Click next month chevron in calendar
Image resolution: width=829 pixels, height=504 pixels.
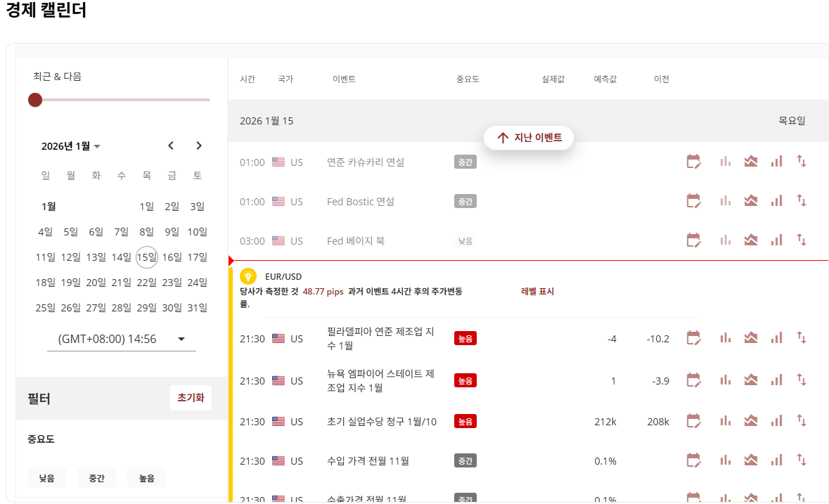(199, 146)
